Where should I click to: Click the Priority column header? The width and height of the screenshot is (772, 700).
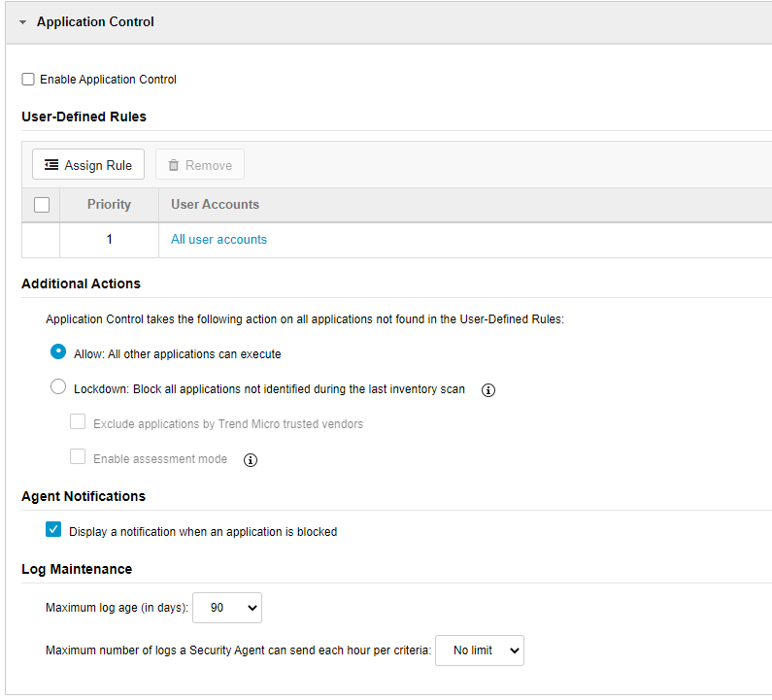coord(110,204)
